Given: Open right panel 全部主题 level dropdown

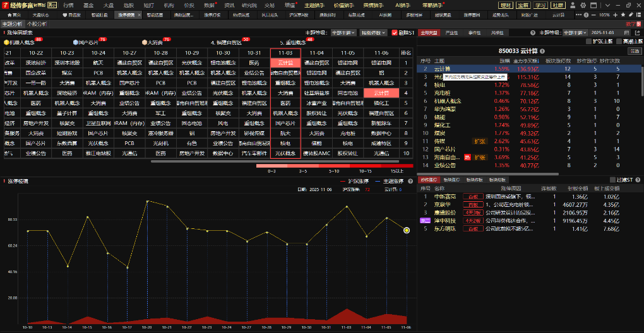Looking at the screenshot, I should [x=575, y=32].
